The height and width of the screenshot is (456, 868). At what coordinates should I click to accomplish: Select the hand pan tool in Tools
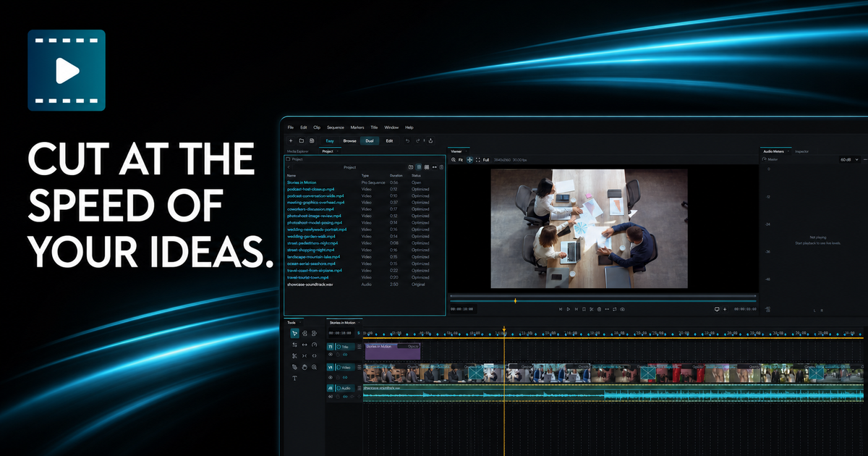[305, 367]
